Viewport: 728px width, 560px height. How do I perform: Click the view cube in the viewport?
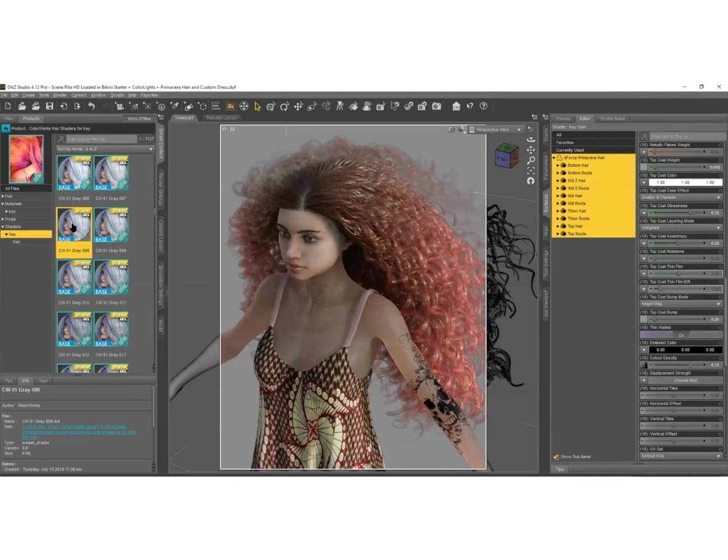[506, 156]
